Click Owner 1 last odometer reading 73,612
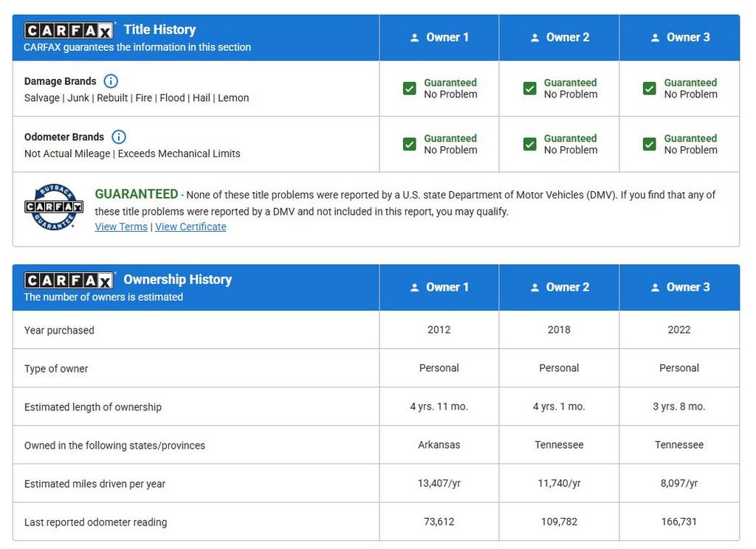 point(439,522)
